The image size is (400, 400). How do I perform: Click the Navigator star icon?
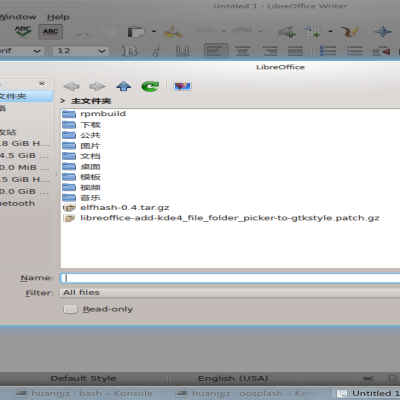pyautogui.click(x=383, y=32)
